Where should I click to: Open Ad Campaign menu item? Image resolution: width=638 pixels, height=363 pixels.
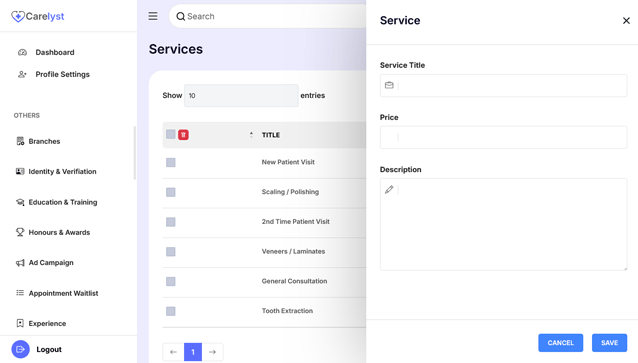point(51,262)
